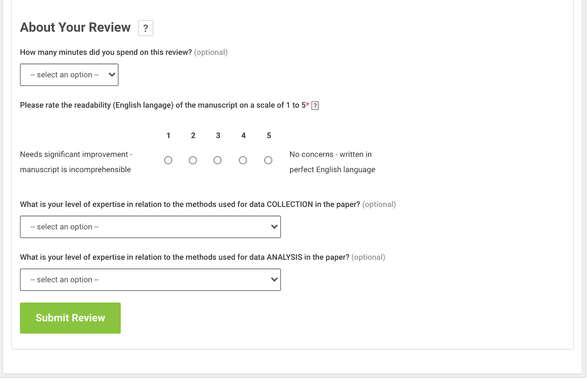Select readability rating 2 radio button
Viewport: 588px width, 380px height.
coord(193,161)
